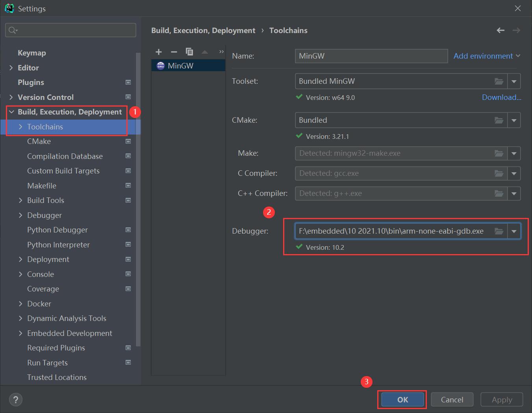Viewport: 532px width, 413px height.
Task: Expand the Debugger settings node
Action: click(x=20, y=215)
